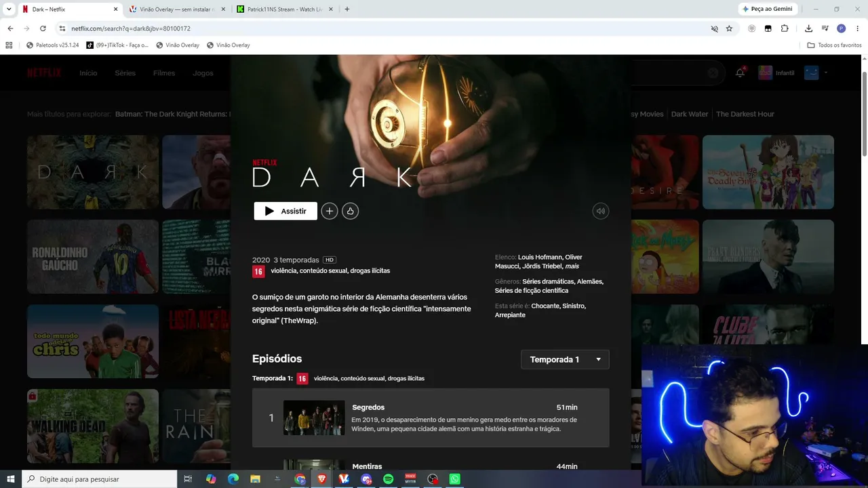
Task: Open the Todo Mundo Odeia o Chris card
Action: tap(93, 341)
